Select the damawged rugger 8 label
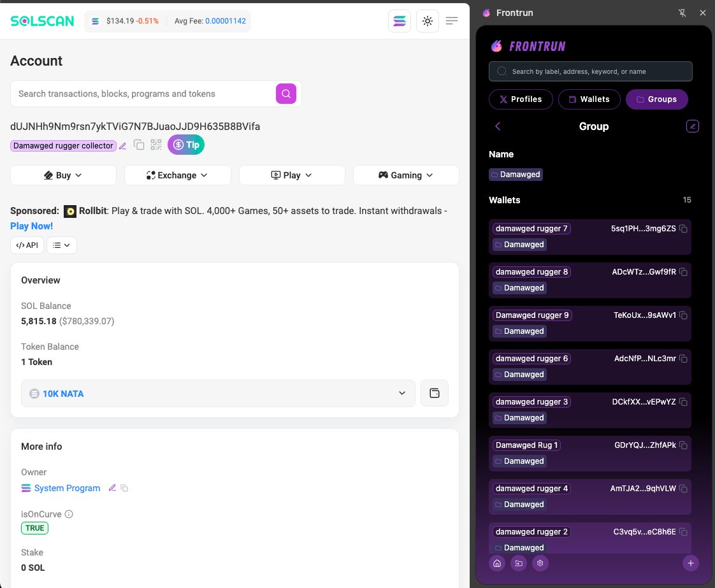 [531, 272]
